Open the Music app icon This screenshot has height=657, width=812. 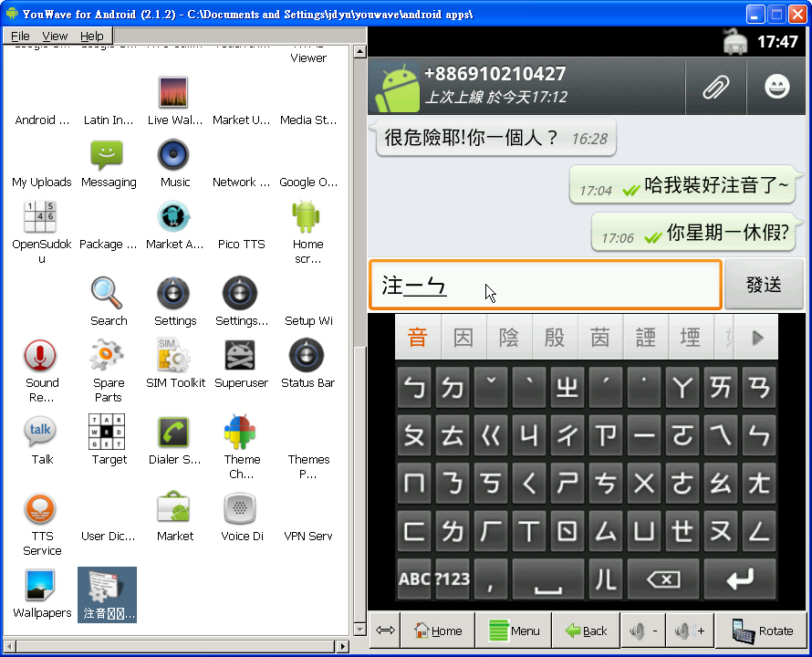173,154
